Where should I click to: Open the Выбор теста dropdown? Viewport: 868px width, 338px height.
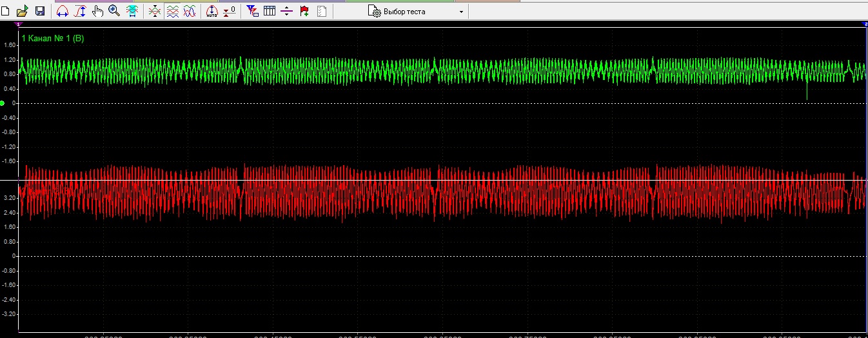click(415, 12)
